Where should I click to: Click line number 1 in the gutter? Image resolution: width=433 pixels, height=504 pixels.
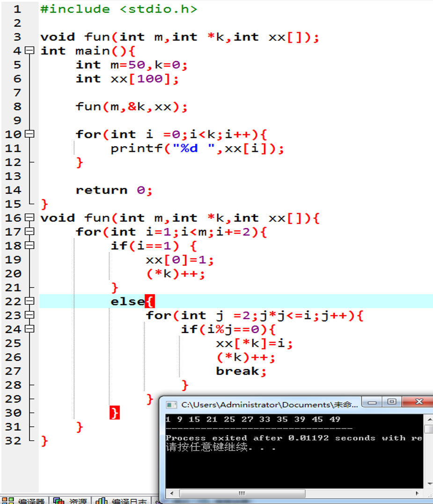pyautogui.click(x=17, y=9)
